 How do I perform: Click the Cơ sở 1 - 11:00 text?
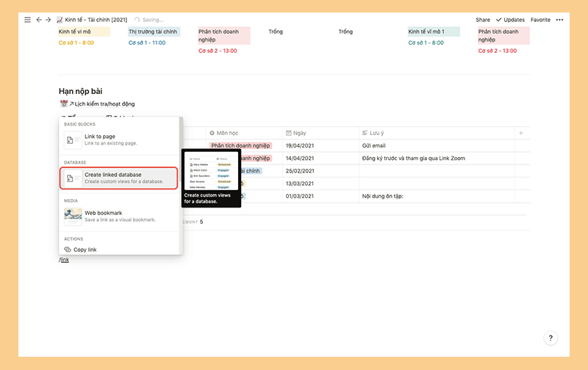147,43
